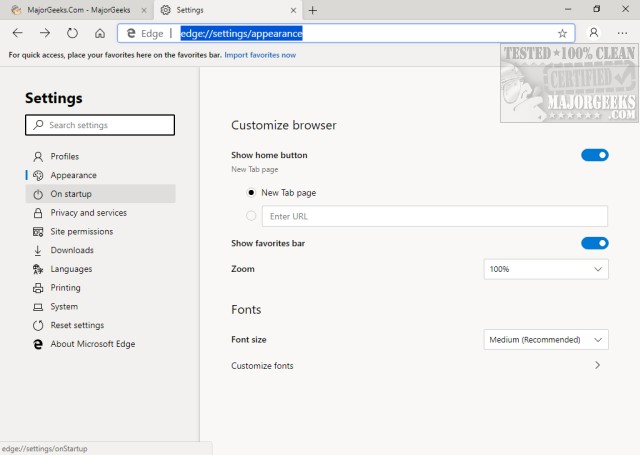Viewport: 640px width, 455px height.
Task: Open the Font size Medium (Recommended) dropdown
Action: click(x=546, y=340)
